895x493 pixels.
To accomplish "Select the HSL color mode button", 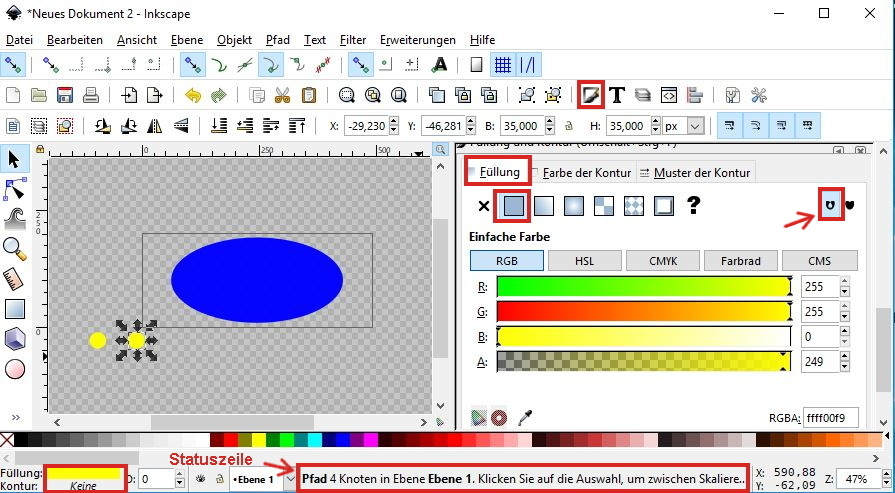I will click(x=585, y=261).
